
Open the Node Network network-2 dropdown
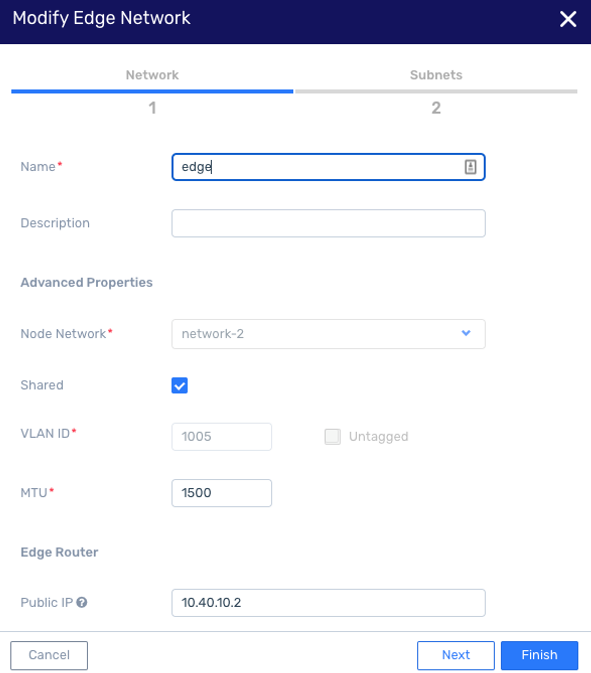click(328, 334)
